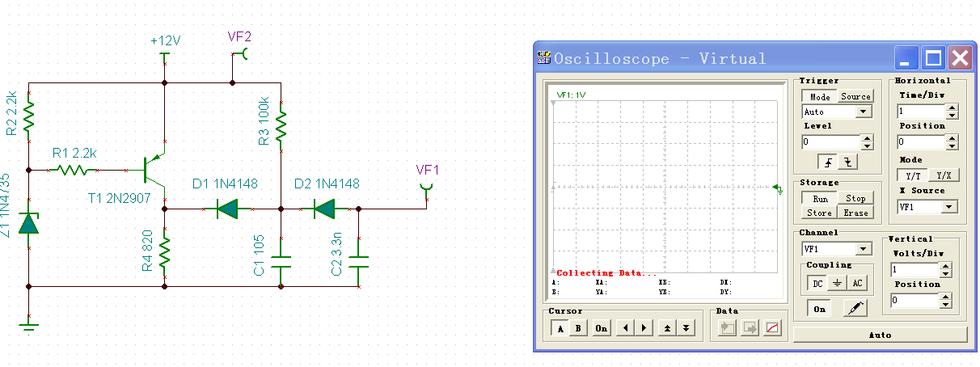The height and width of the screenshot is (367, 980).
Task: Switch horizontal mode to Y/T
Action: [913, 175]
